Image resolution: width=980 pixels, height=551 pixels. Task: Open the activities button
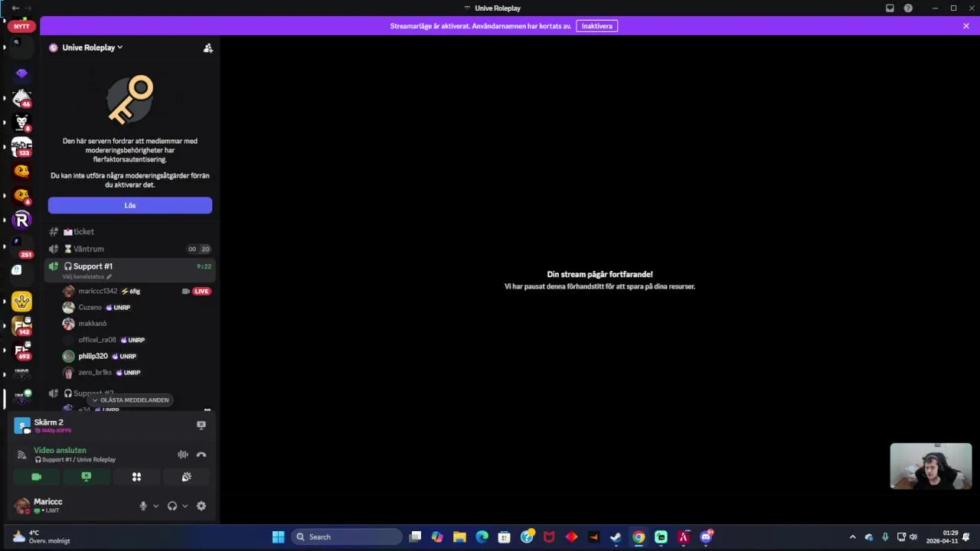(x=136, y=477)
